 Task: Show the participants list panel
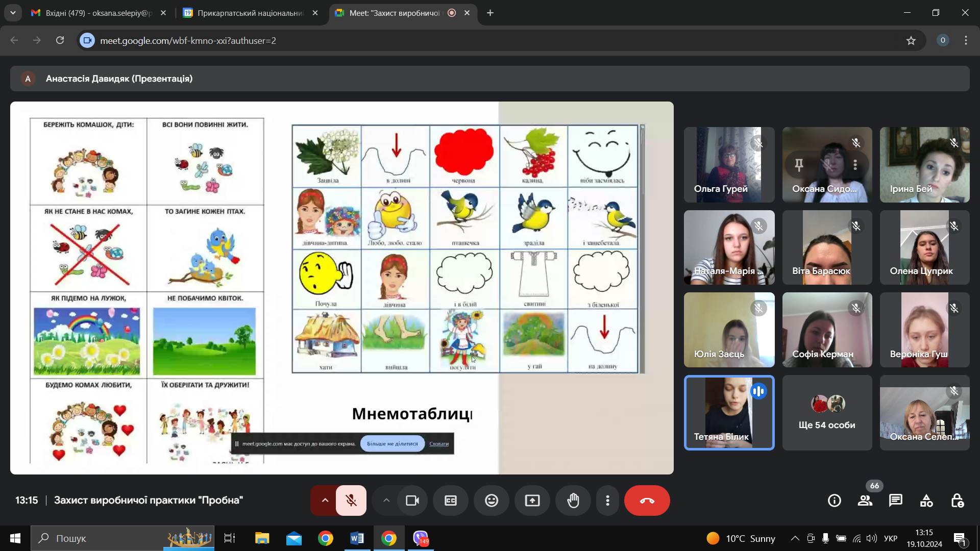click(x=865, y=500)
